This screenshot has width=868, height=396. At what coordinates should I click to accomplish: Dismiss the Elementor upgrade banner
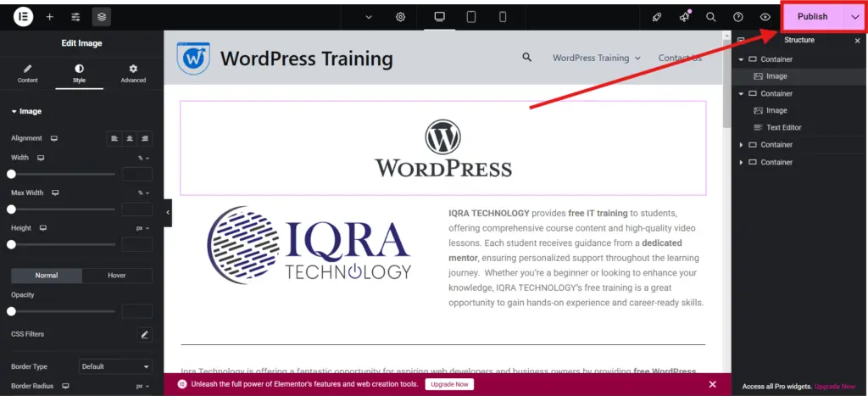coord(712,384)
